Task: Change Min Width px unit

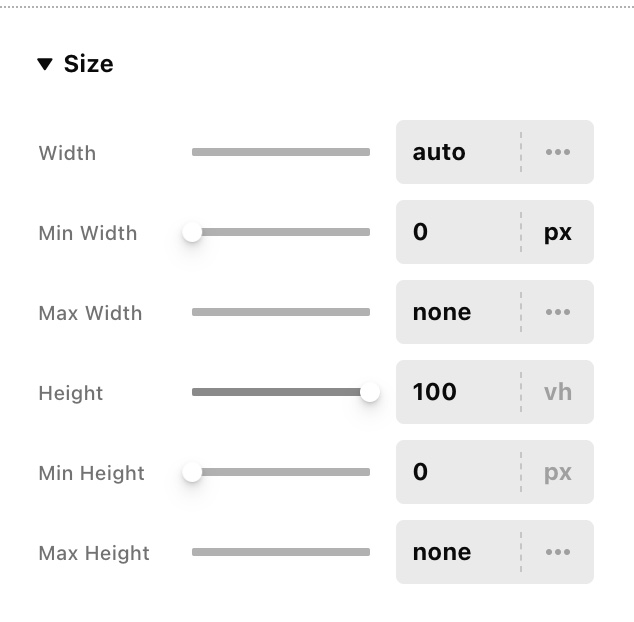Action: pyautogui.click(x=557, y=232)
